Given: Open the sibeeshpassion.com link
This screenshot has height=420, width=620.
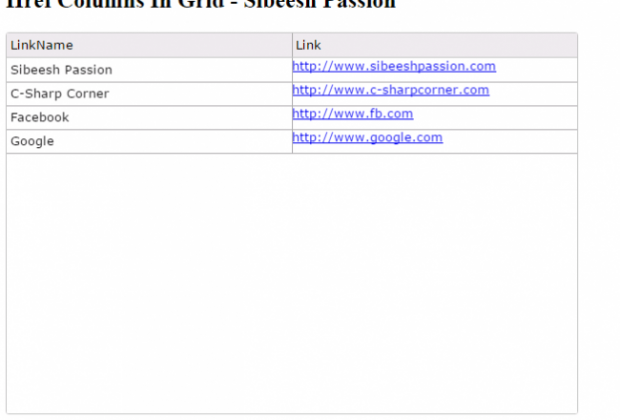Looking at the screenshot, I should (x=394, y=67).
